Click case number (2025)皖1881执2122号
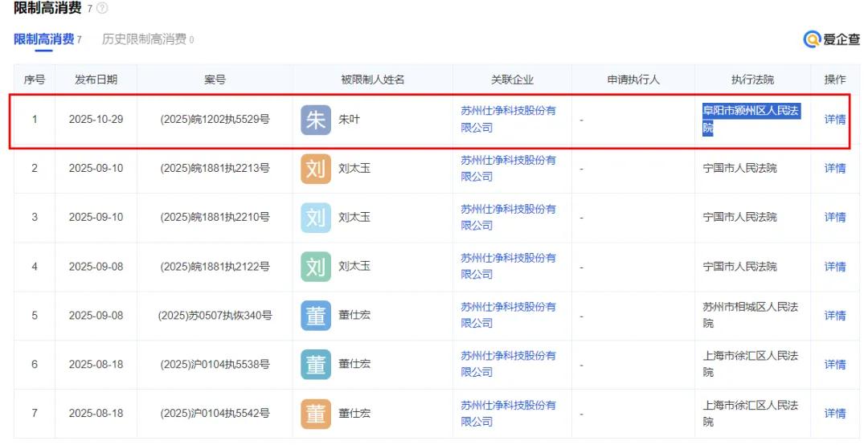 tap(215, 266)
